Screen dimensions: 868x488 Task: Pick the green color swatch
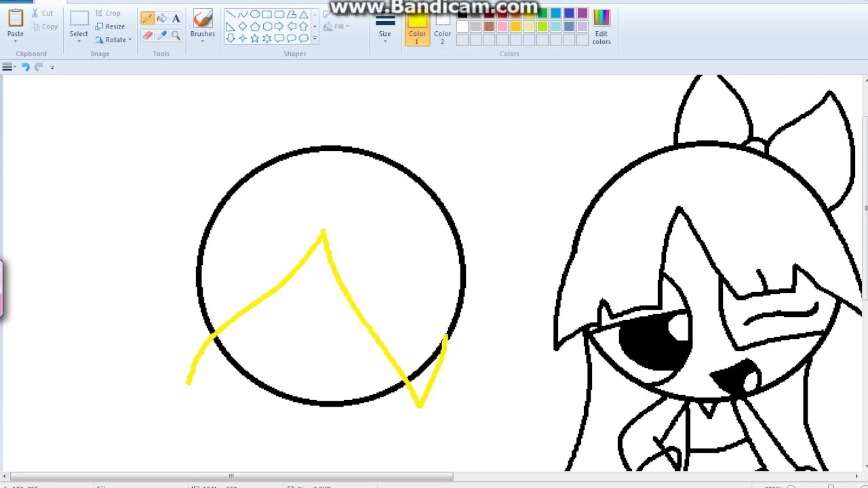click(542, 13)
